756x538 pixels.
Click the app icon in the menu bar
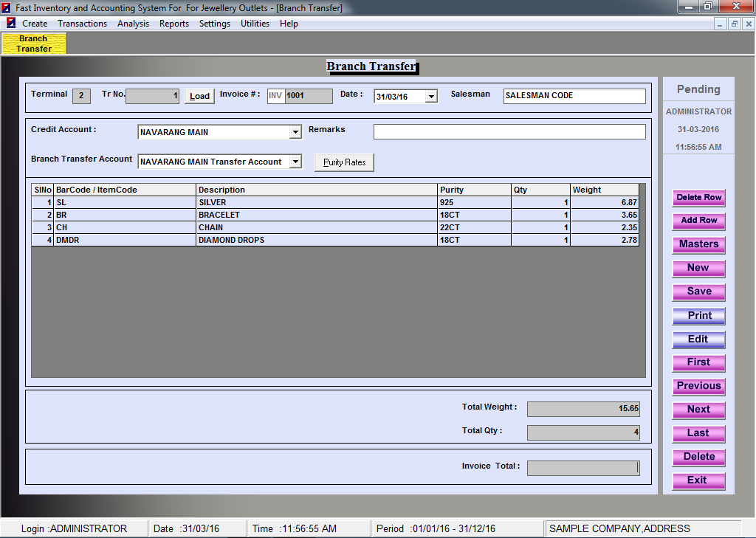click(10, 24)
